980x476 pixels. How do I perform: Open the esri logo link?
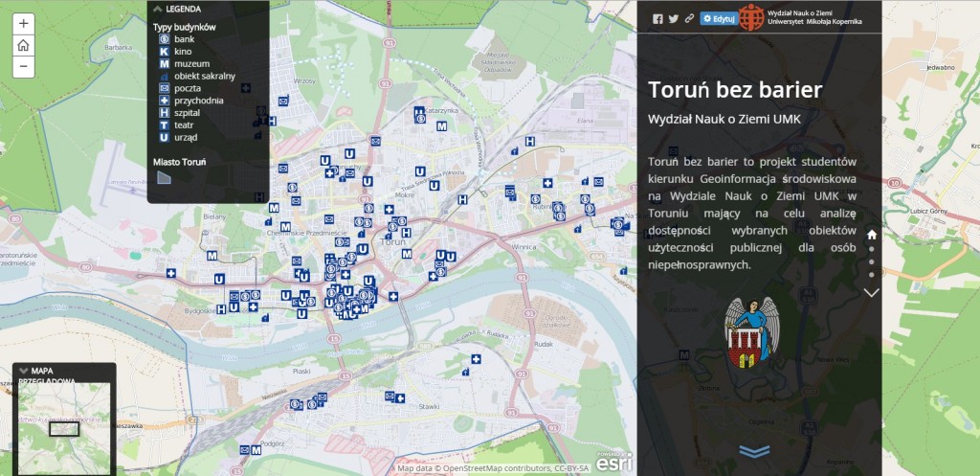point(613,463)
